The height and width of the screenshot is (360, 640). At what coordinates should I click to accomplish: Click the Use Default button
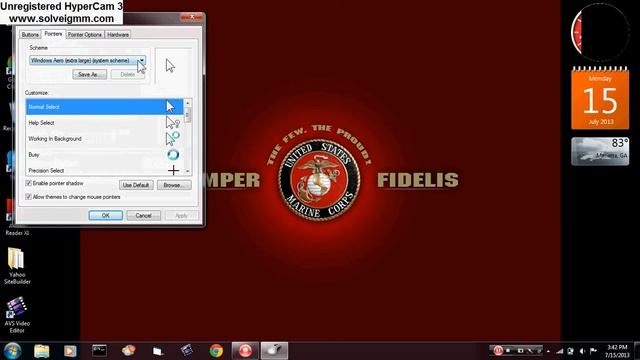pyautogui.click(x=136, y=185)
